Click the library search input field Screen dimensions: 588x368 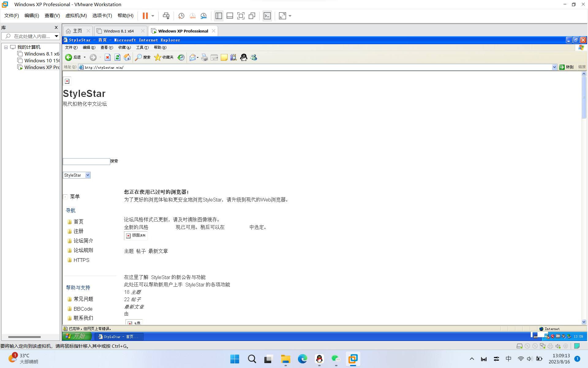click(x=31, y=36)
